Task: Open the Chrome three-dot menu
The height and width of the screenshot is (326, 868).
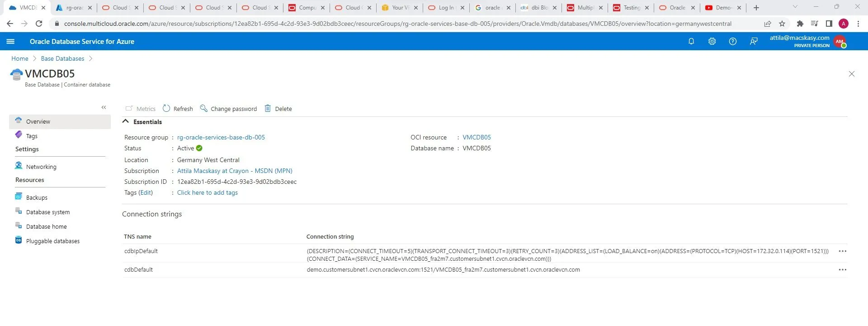Action: (x=858, y=24)
